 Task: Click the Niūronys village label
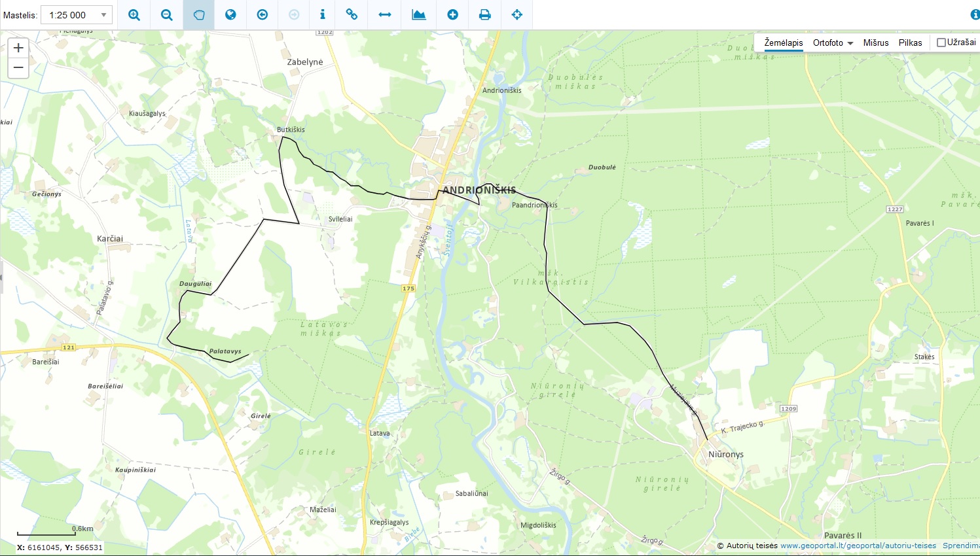[x=726, y=454]
